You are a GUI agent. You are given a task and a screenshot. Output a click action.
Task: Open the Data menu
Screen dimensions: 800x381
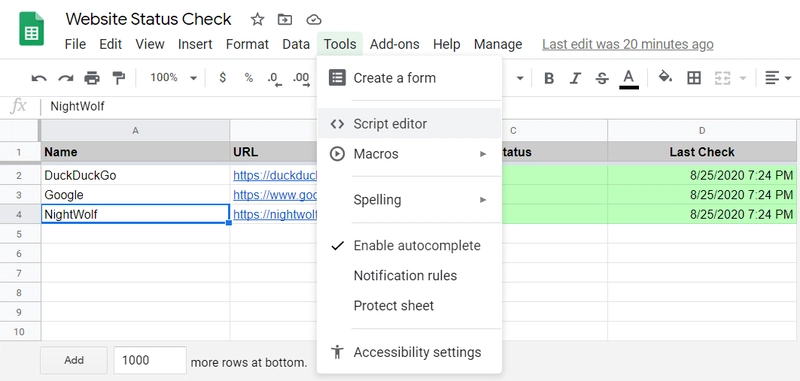(296, 44)
